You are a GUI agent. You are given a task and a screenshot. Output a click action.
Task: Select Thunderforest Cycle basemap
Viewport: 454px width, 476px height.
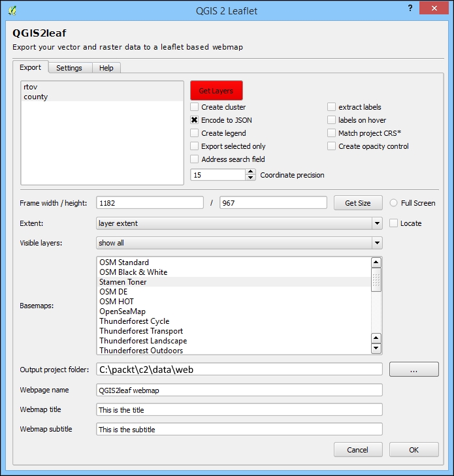pyautogui.click(x=234, y=321)
